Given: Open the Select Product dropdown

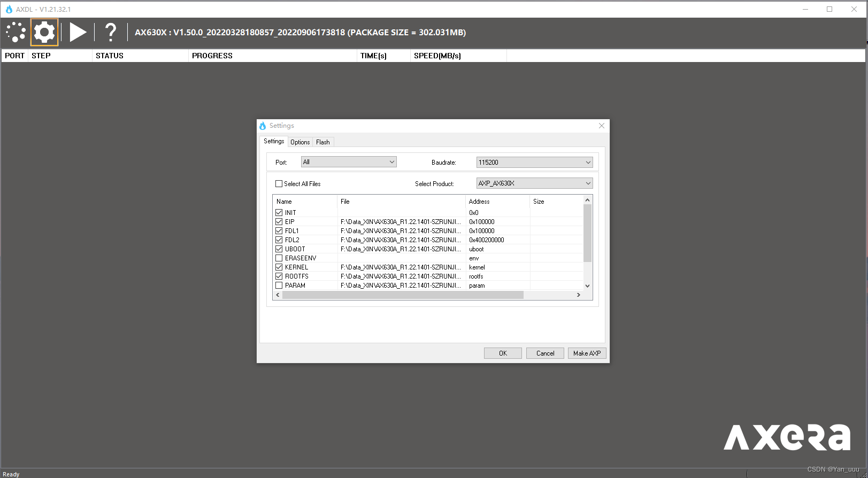Looking at the screenshot, I should click(x=534, y=183).
